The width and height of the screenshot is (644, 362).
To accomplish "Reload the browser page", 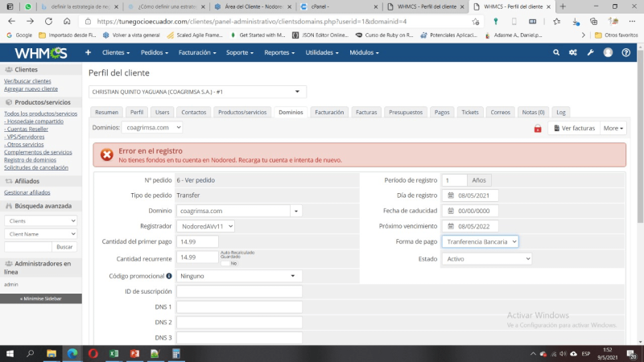I will point(48,22).
